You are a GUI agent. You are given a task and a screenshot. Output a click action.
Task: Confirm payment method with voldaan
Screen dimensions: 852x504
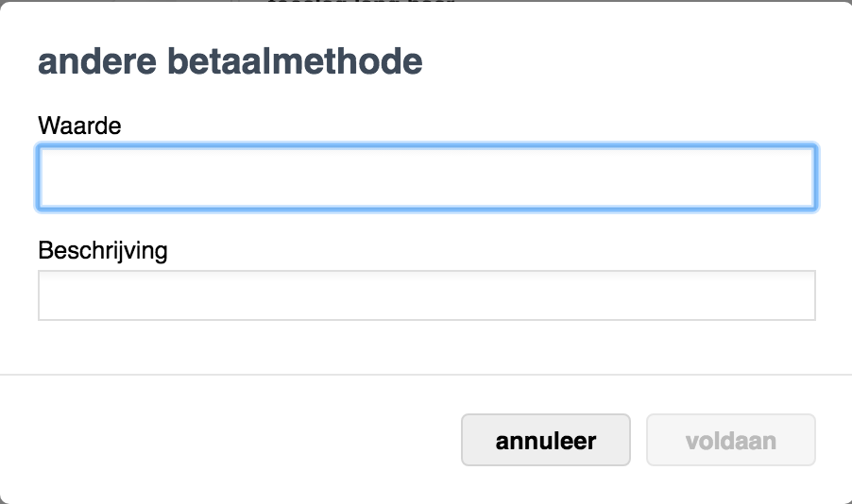(730, 440)
